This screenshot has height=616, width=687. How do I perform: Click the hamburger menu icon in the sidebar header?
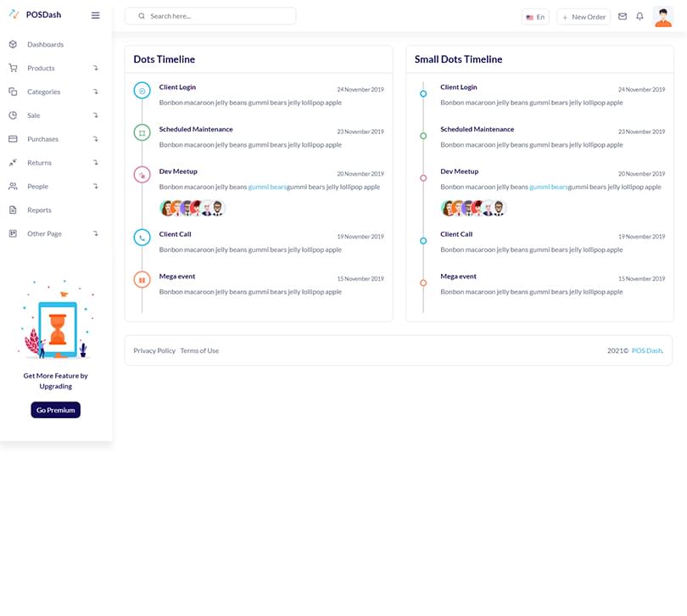(95, 15)
